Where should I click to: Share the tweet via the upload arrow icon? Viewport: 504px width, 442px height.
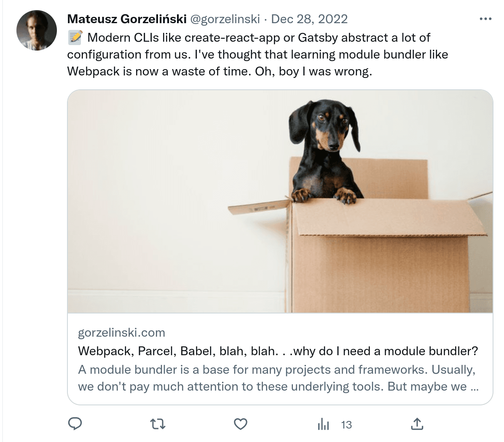coord(417,424)
